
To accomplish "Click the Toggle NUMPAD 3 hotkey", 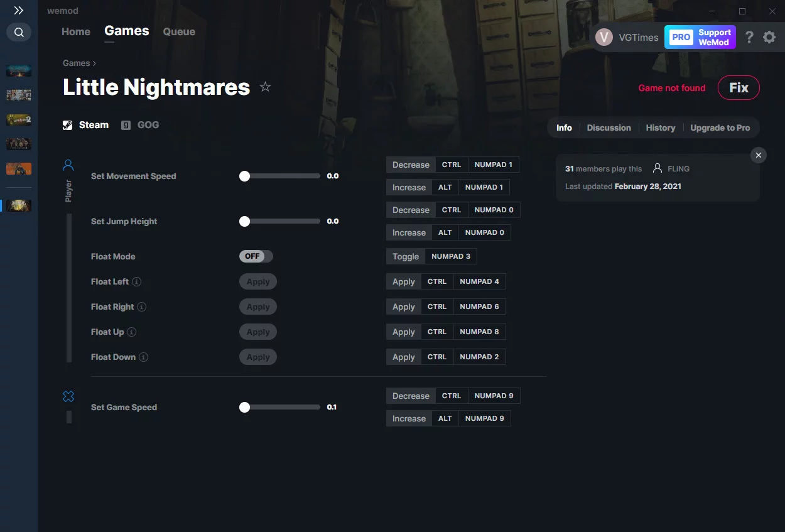I will 431,256.
